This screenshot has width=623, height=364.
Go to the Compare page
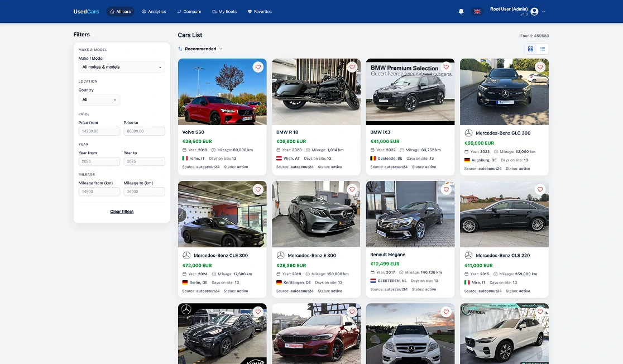[x=189, y=12]
